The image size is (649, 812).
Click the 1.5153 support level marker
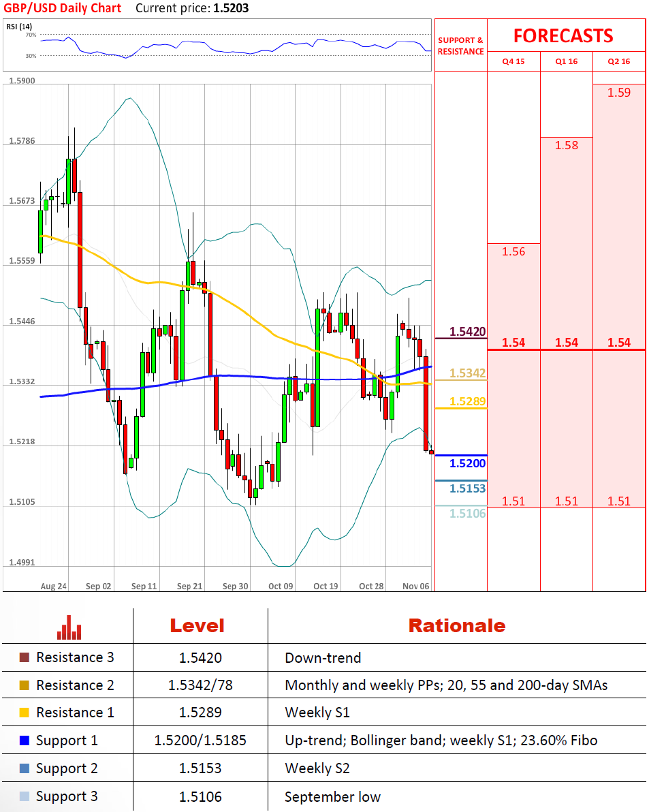[467, 488]
